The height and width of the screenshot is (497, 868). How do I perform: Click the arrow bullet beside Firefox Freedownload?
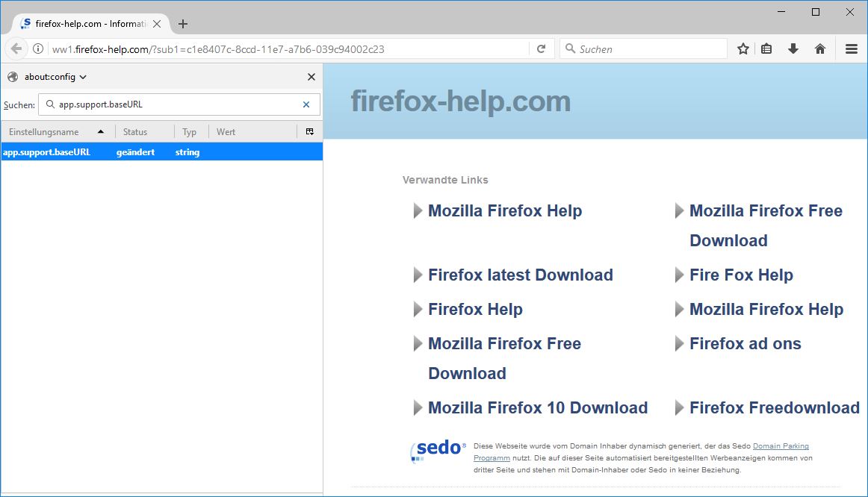pyautogui.click(x=679, y=407)
